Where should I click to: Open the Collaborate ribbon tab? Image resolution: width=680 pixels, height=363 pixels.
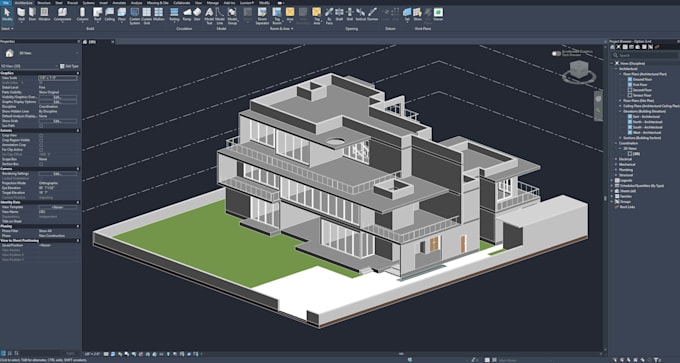click(181, 3)
